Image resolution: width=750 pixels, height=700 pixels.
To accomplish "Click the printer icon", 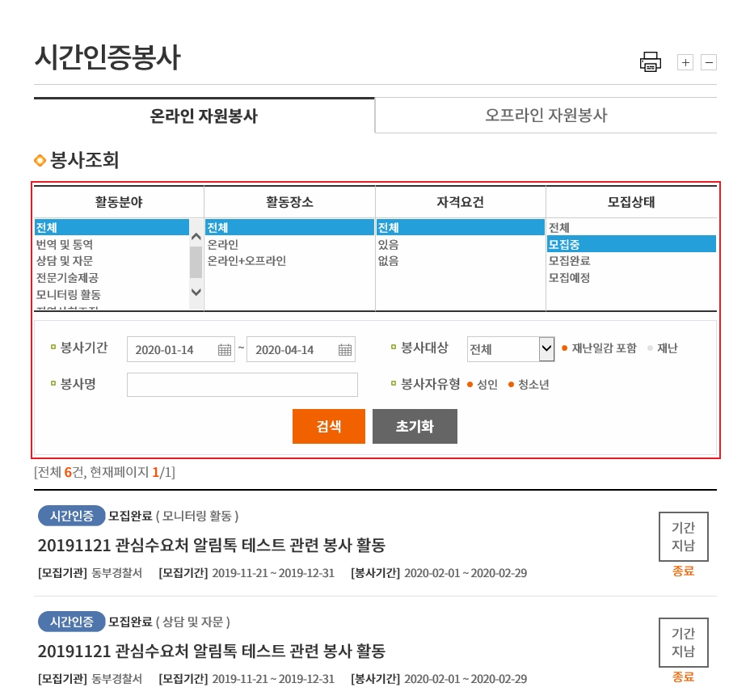I will coord(650,62).
